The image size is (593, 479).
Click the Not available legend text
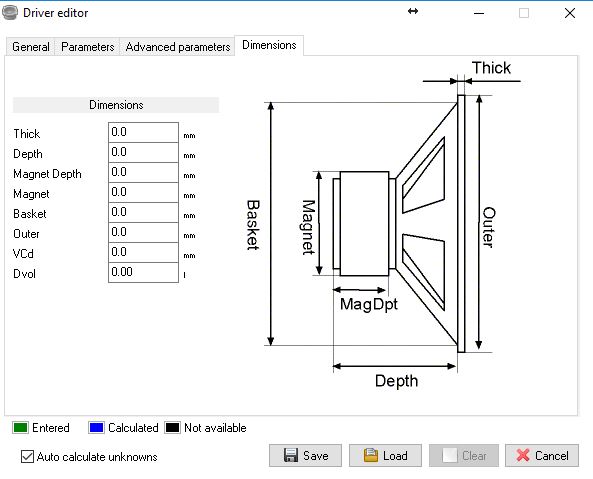point(215,428)
